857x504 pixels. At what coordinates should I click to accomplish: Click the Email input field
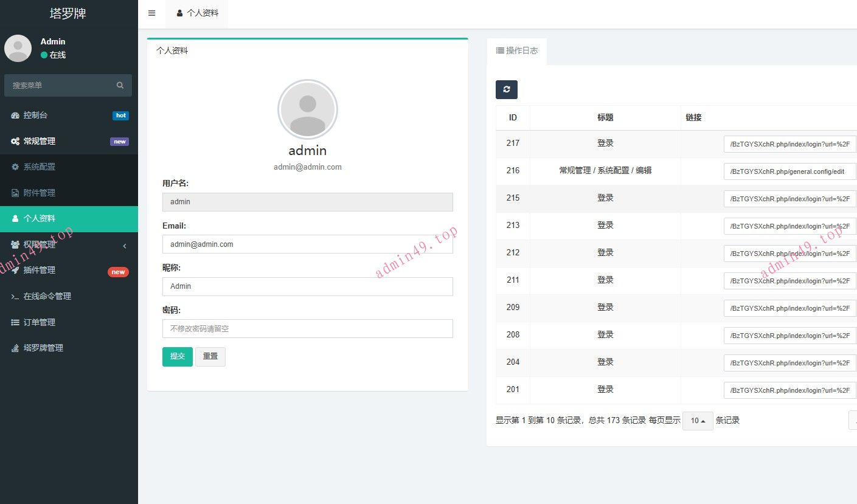coord(307,244)
